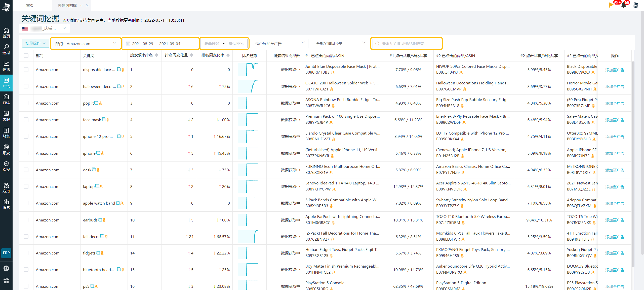Check the desk row checkbox
This screenshot has width=644, height=290.
[x=26, y=170]
